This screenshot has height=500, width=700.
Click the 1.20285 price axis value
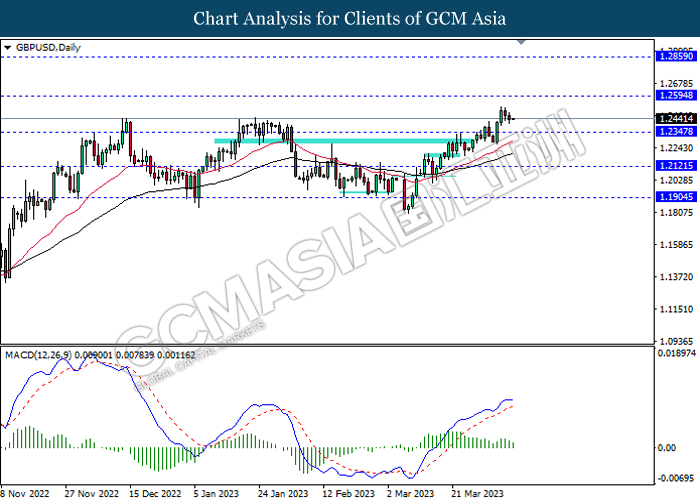point(676,180)
